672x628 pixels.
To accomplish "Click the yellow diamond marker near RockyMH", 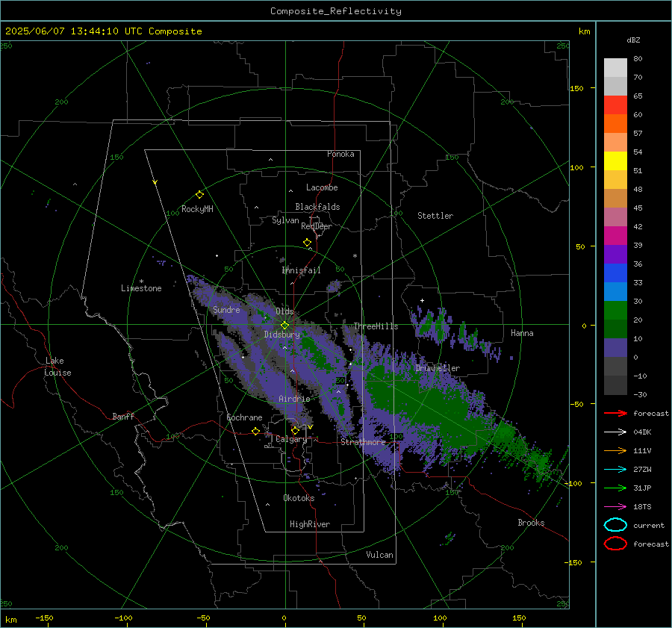I will click(199, 195).
